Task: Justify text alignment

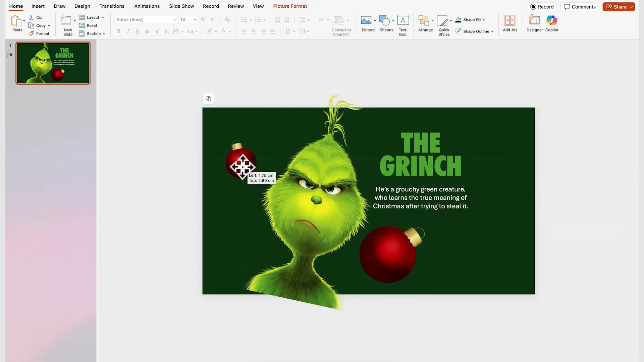Action: 273,31
